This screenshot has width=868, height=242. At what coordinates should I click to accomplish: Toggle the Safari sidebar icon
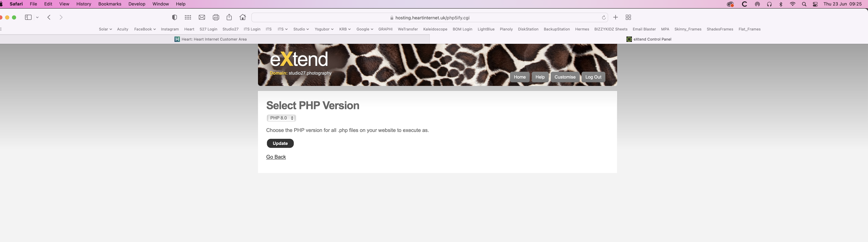point(28,17)
